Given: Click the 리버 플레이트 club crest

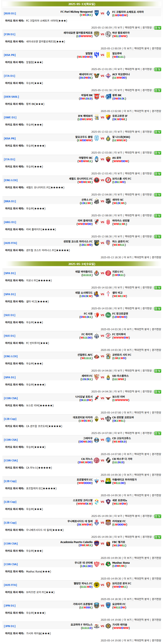Looking at the screenshot, I should pos(96,222).
